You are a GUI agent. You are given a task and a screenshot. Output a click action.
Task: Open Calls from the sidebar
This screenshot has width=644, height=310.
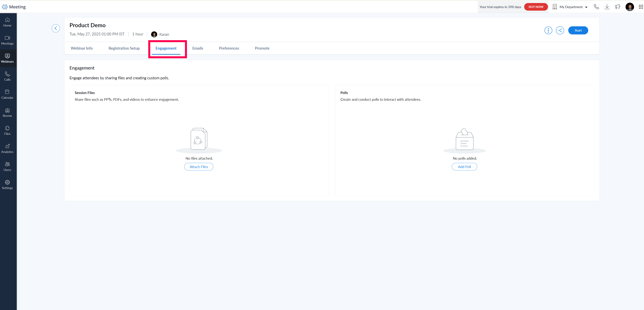point(7,76)
